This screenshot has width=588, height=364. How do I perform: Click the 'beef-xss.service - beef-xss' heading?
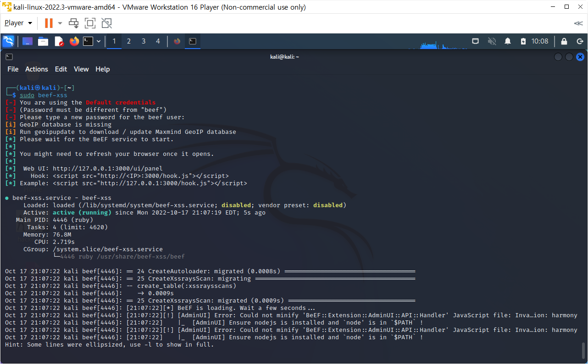(62, 198)
